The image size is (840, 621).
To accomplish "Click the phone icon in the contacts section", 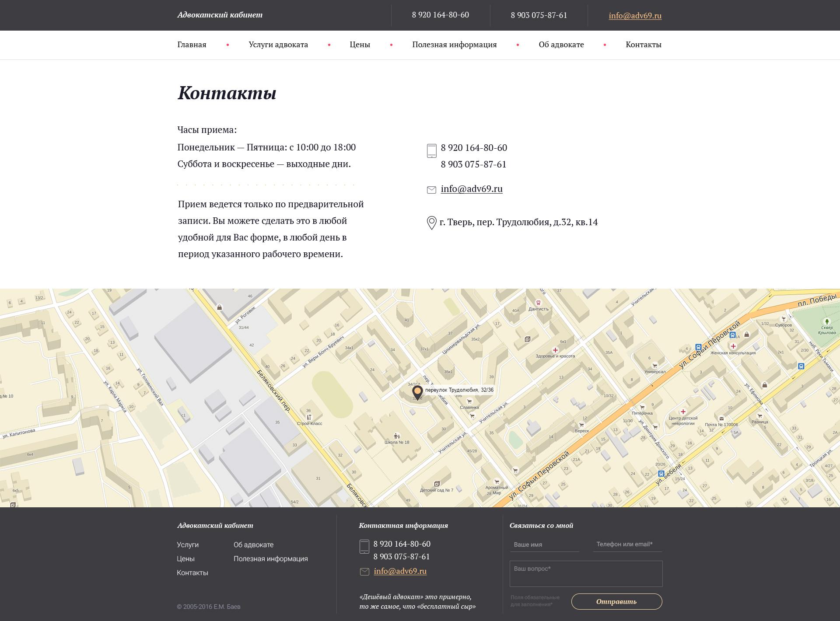I will point(431,150).
